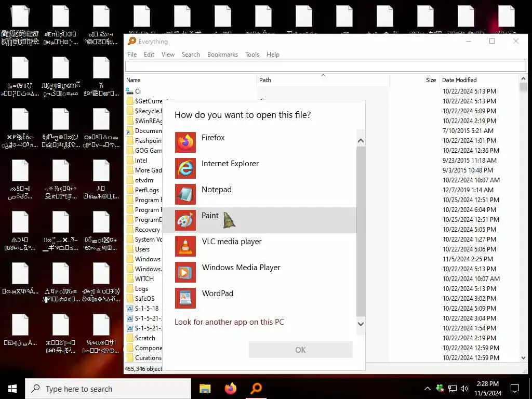Screen dimensions: 532x399
Task: Open the Bookmarks menu
Action: pos(222,54)
